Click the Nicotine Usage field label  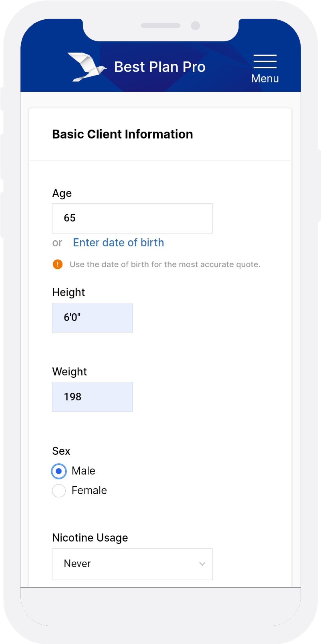click(x=90, y=538)
